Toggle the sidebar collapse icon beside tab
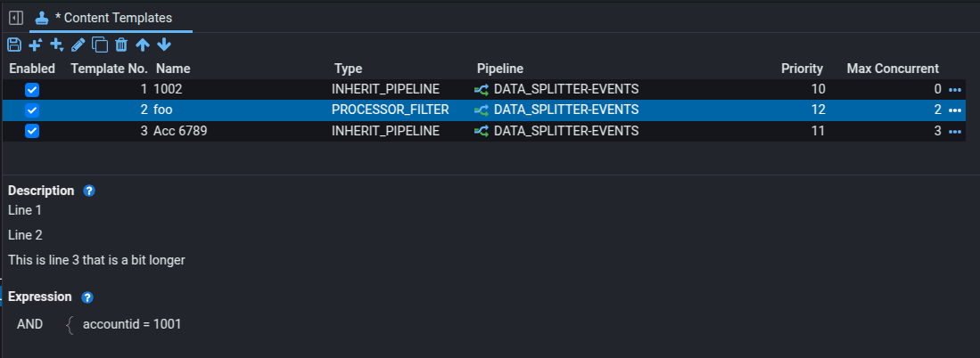Screen dimensions: 980x358 [15, 17]
